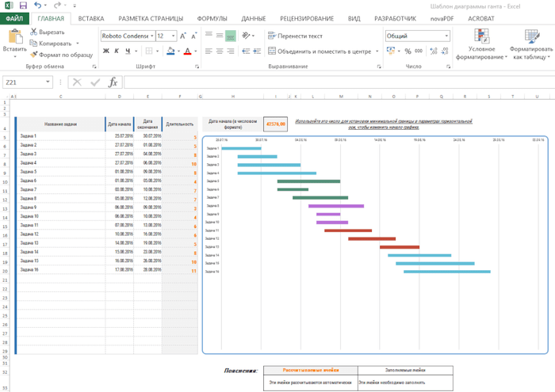Screen dimensions: 555x392
Task: Click the Cut (Вырезать) scissors icon
Action: pyautogui.click(x=33, y=32)
